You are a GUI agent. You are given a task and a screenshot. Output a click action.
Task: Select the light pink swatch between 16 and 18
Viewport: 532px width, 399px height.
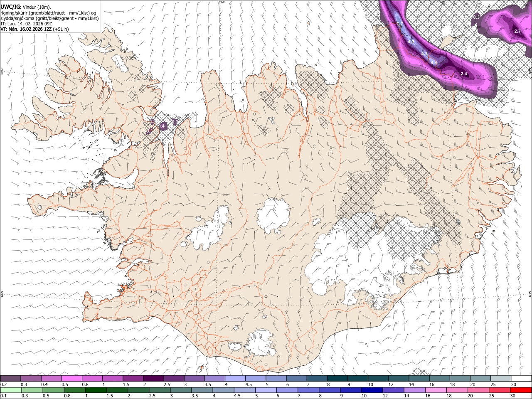click(x=435, y=390)
